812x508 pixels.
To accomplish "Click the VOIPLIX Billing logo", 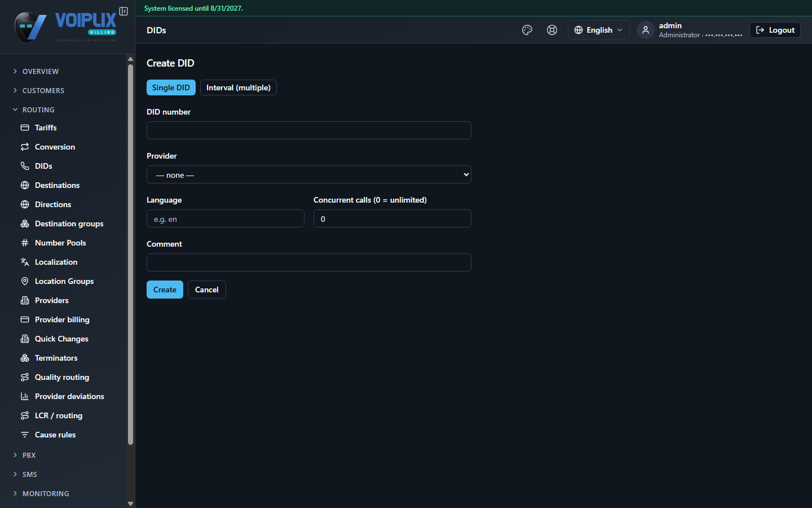I will coord(66,27).
